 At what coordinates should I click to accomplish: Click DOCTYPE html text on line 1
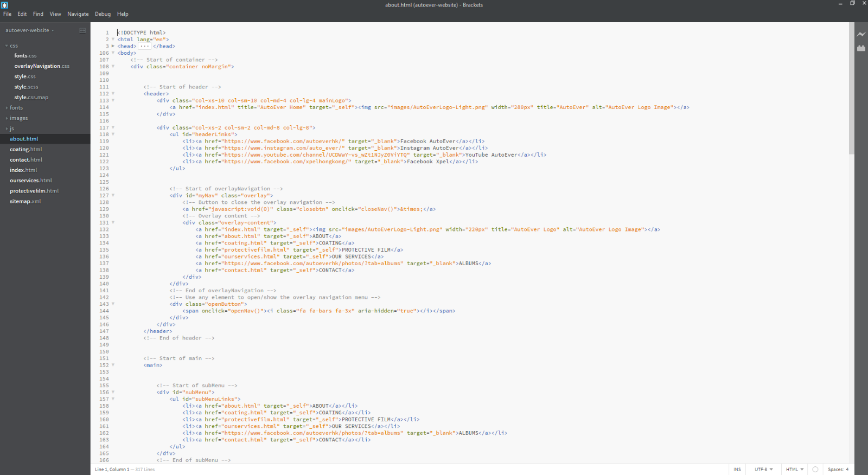pyautogui.click(x=142, y=33)
